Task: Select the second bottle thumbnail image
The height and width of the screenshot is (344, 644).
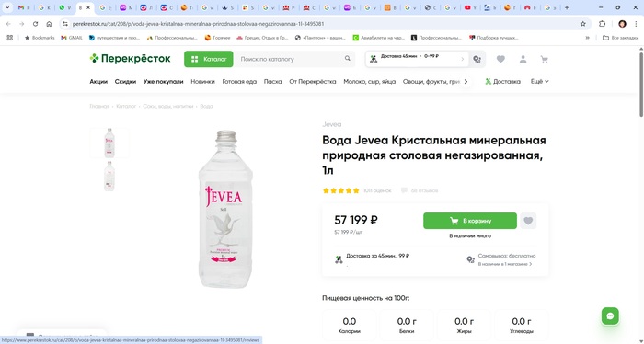Action: coord(109,176)
